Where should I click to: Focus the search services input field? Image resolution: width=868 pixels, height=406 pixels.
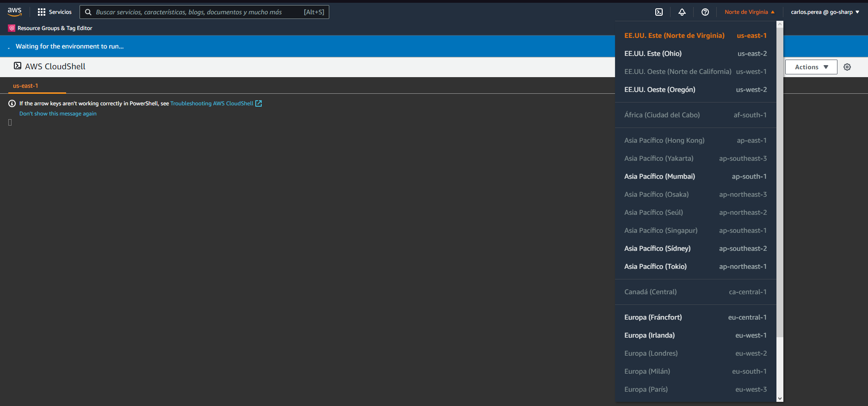click(x=204, y=12)
